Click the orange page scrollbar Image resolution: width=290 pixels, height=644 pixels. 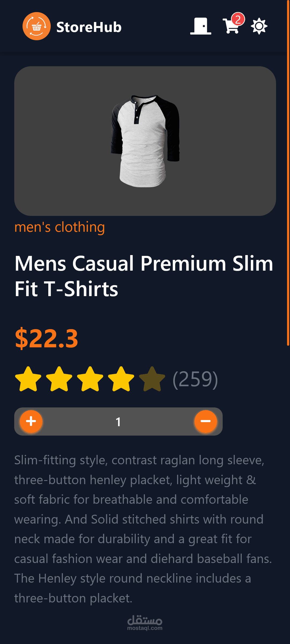[288, 173]
